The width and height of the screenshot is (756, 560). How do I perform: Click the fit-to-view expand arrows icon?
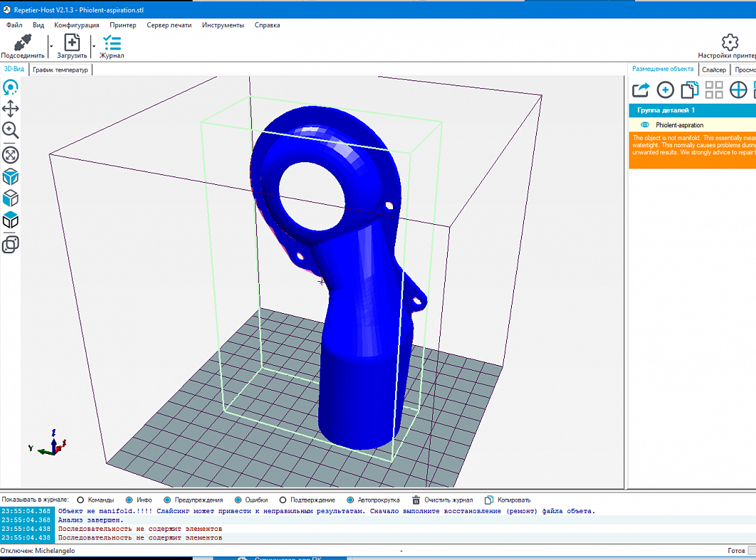[11, 155]
